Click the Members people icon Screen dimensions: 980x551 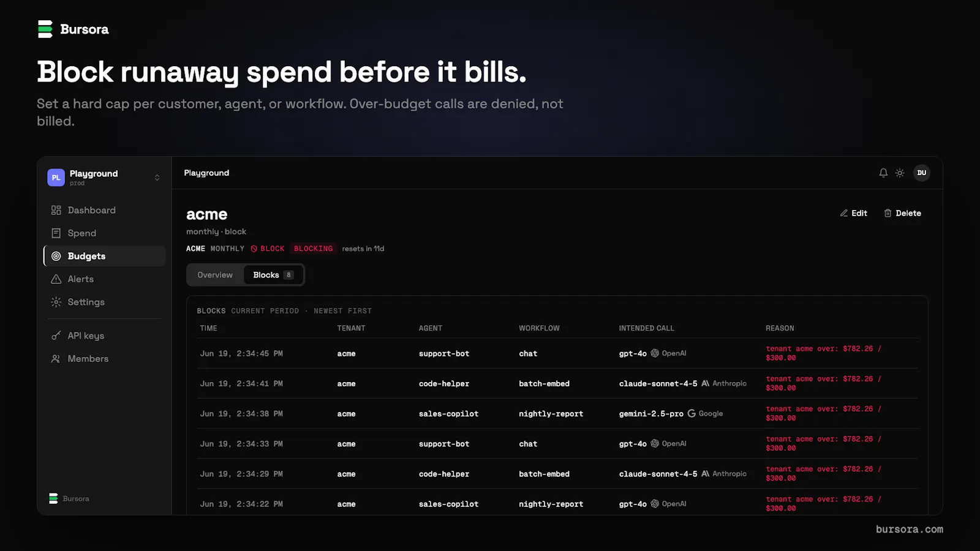tap(56, 359)
